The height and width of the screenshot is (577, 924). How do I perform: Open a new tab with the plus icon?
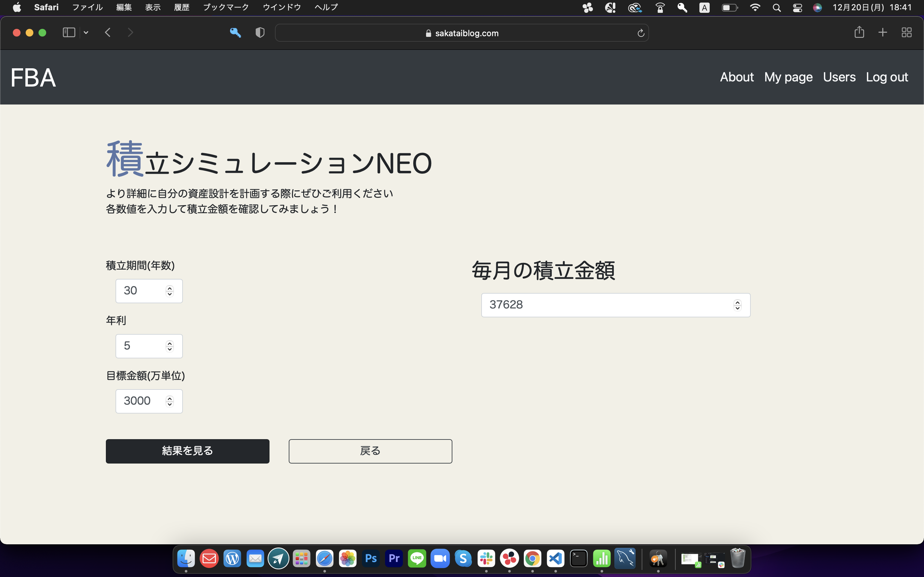(883, 32)
